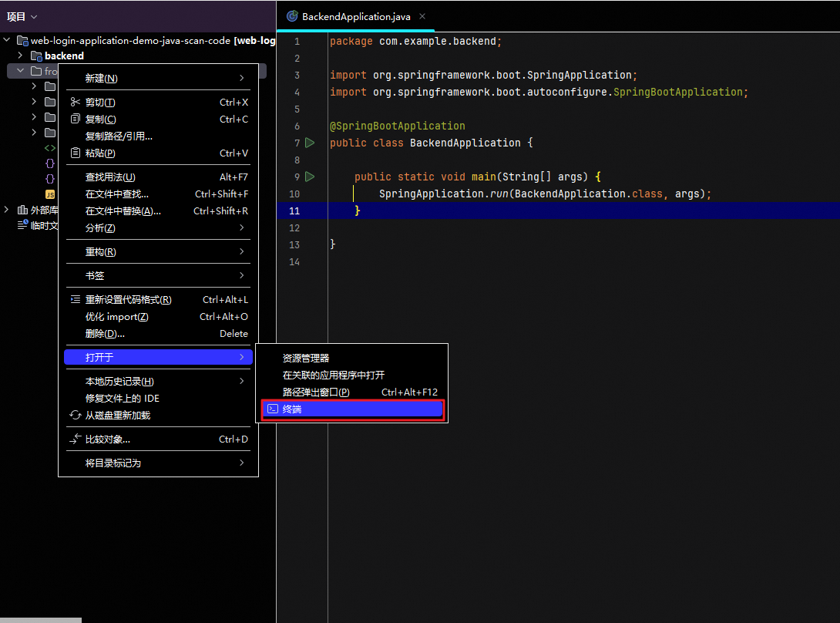This screenshot has width=840, height=623.
Task: Click BackendApplication class name on line 7
Action: (465, 143)
